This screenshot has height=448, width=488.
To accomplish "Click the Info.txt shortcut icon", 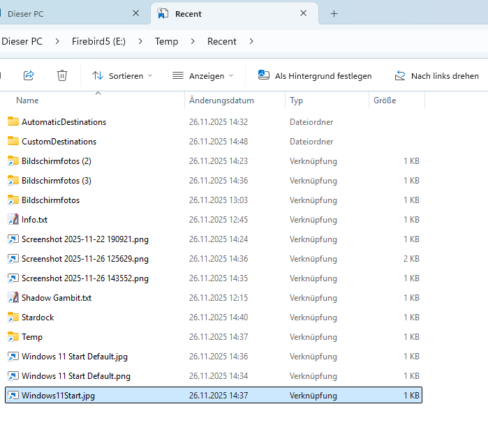I will point(13,220).
